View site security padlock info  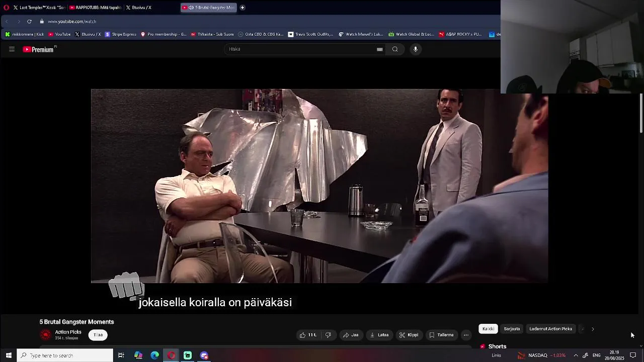(x=42, y=22)
